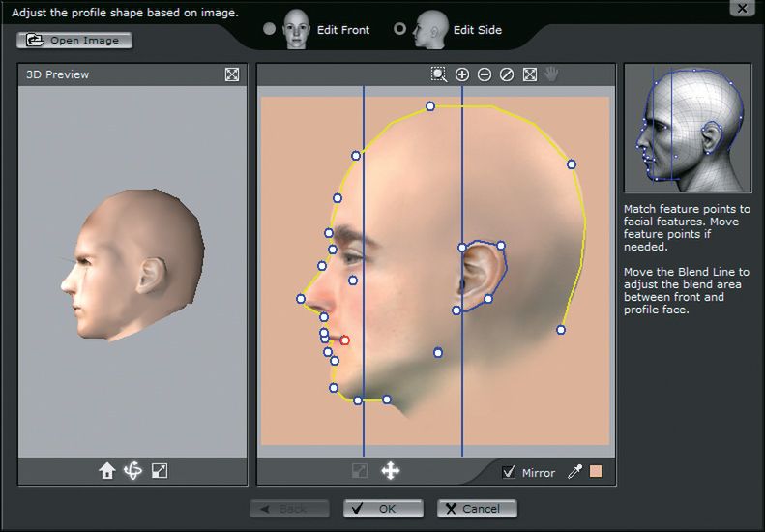This screenshot has width=765, height=532.
Task: Click the scale icon under 3D Preview
Action: pos(160,471)
